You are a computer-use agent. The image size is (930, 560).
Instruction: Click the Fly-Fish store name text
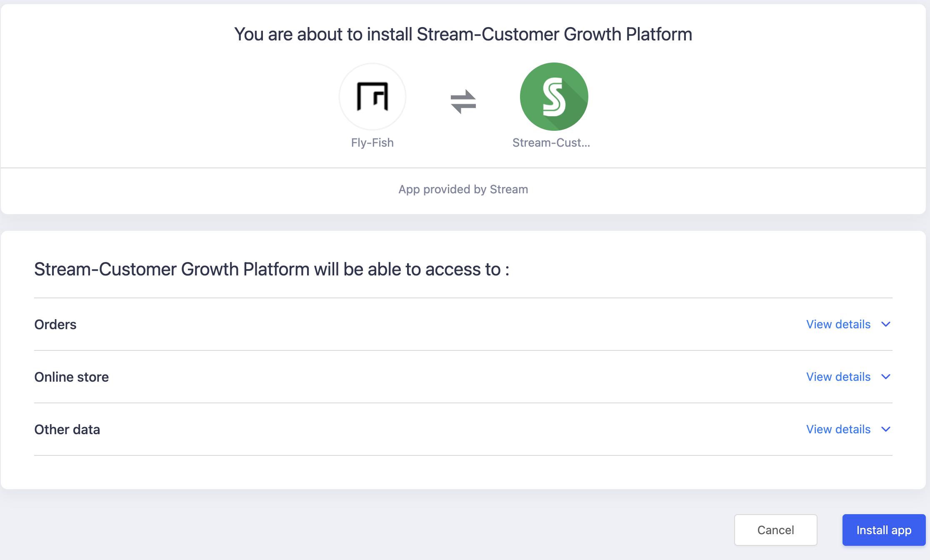click(x=372, y=142)
